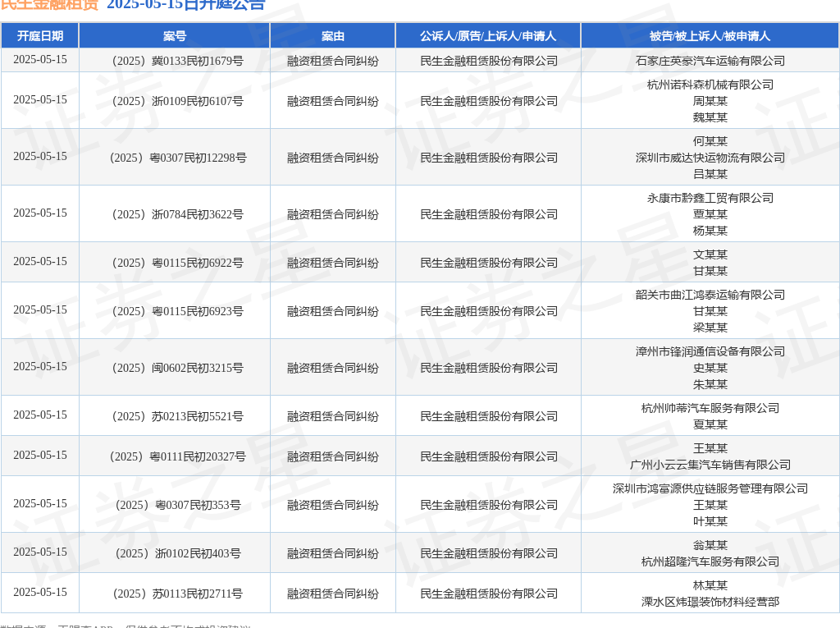Click defendant 永康市黔鑫工贸有限公司
840x628 pixels.
(710, 198)
